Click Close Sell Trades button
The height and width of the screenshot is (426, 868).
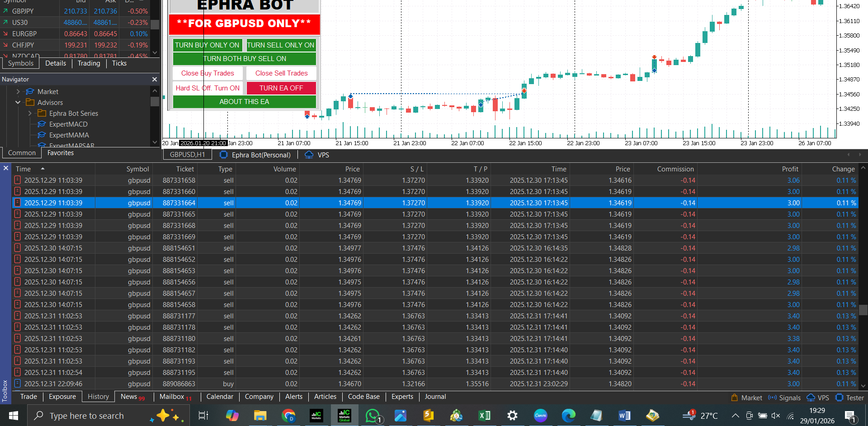coord(281,73)
